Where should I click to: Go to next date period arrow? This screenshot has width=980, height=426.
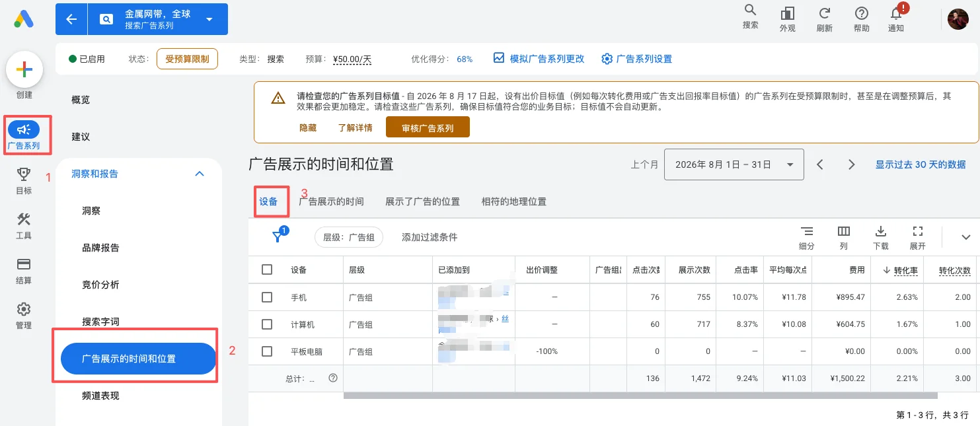(x=852, y=164)
